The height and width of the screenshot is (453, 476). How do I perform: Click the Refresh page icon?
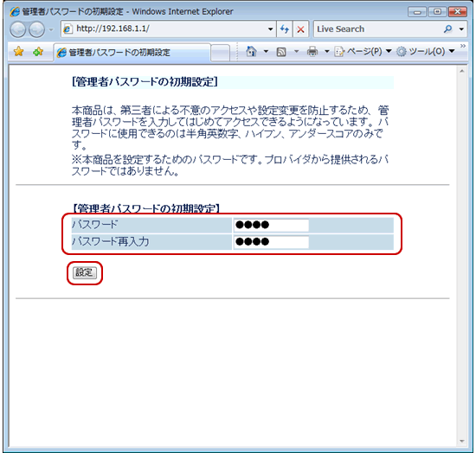(285, 29)
